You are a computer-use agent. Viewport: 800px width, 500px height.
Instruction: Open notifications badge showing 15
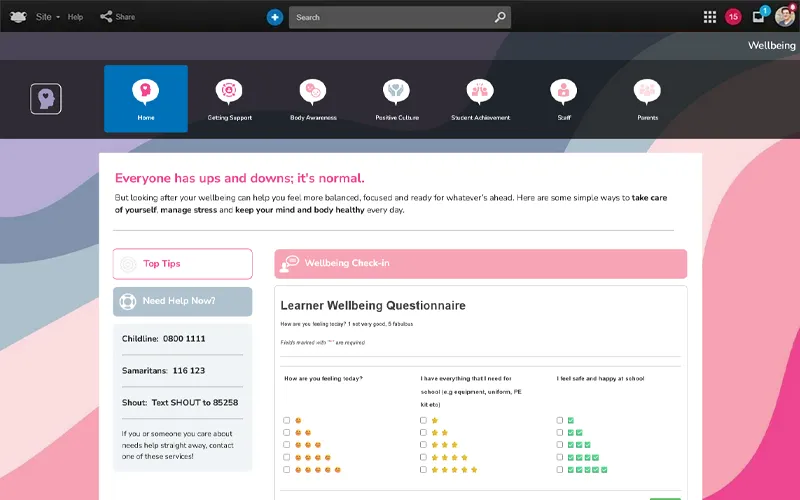pos(733,17)
